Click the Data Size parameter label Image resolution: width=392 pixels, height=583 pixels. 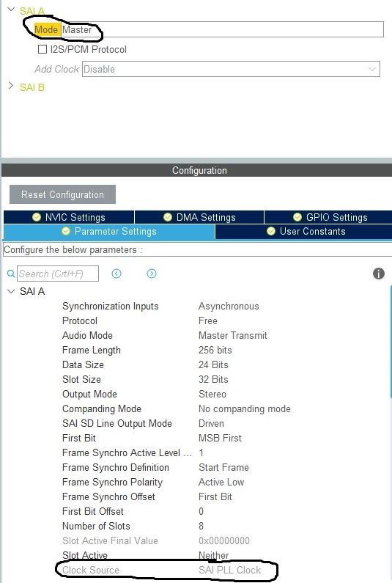coord(83,364)
